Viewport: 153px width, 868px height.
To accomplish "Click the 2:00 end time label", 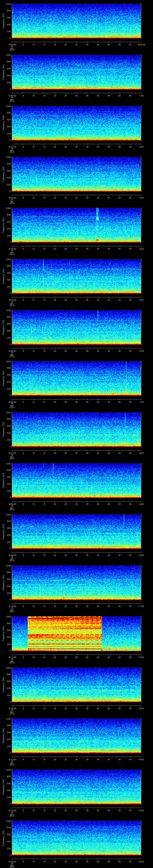I will pyautogui.click(x=141, y=146).
